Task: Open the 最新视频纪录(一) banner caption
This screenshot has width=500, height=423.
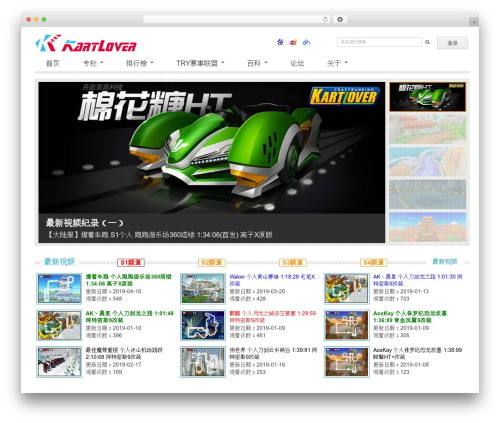Action: point(85,223)
